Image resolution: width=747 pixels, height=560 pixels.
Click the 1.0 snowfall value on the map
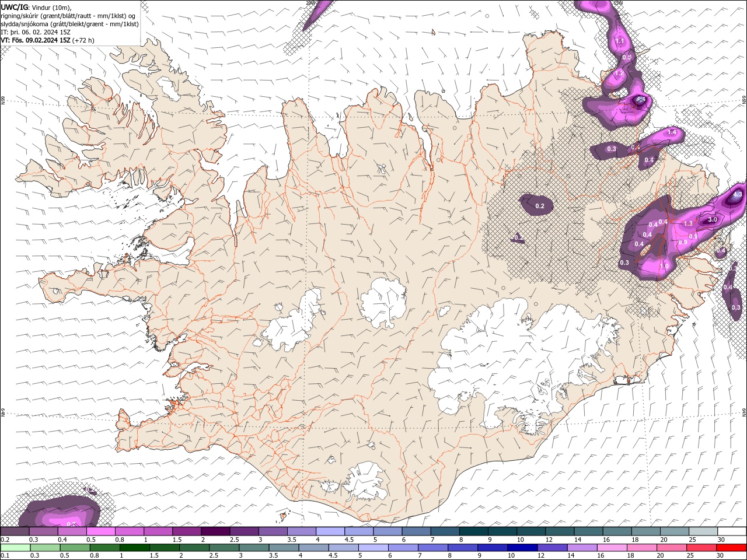[x=664, y=266]
